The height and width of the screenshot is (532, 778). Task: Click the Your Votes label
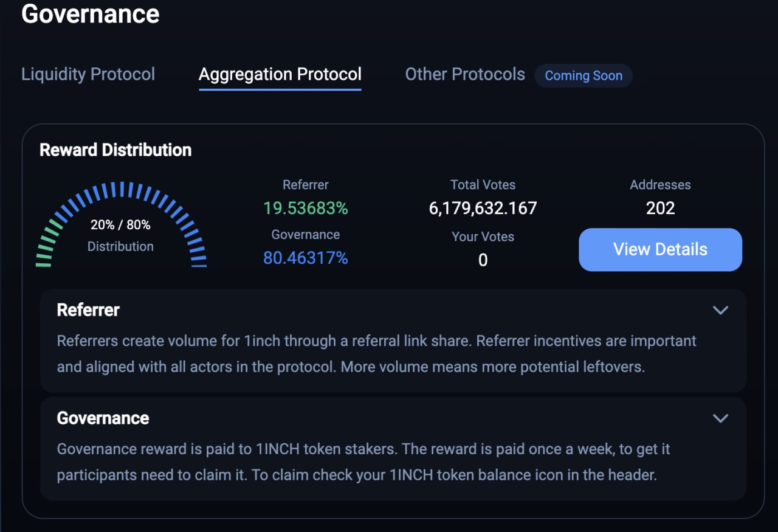[483, 237]
